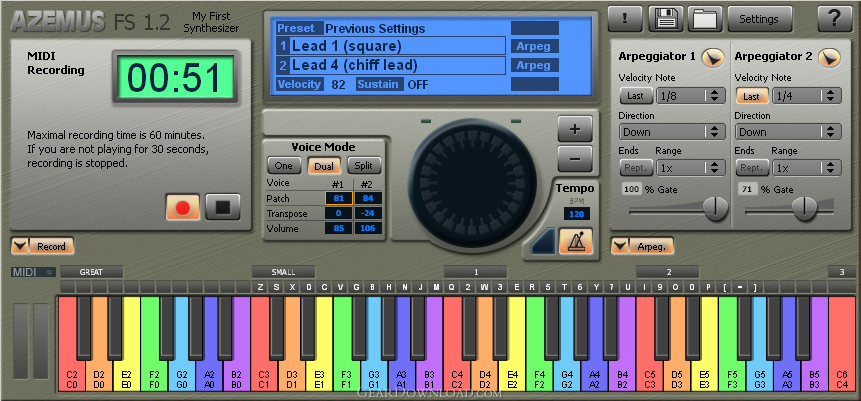Open Arpeggiator 2 Direction dropdown
The width and height of the screenshot is (861, 401).
tap(789, 132)
